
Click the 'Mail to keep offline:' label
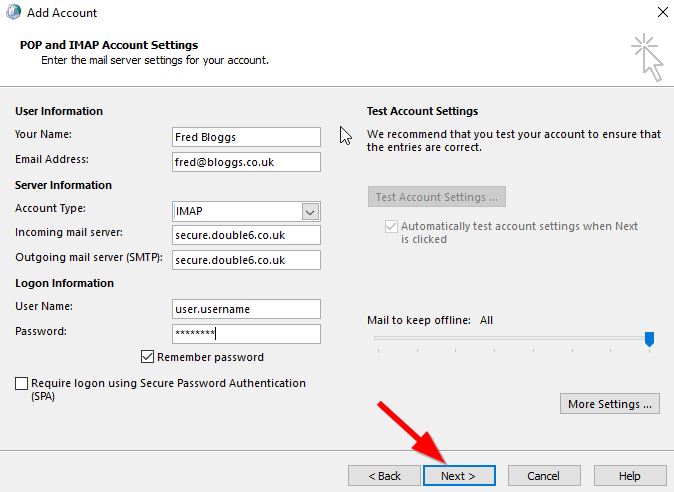419,320
